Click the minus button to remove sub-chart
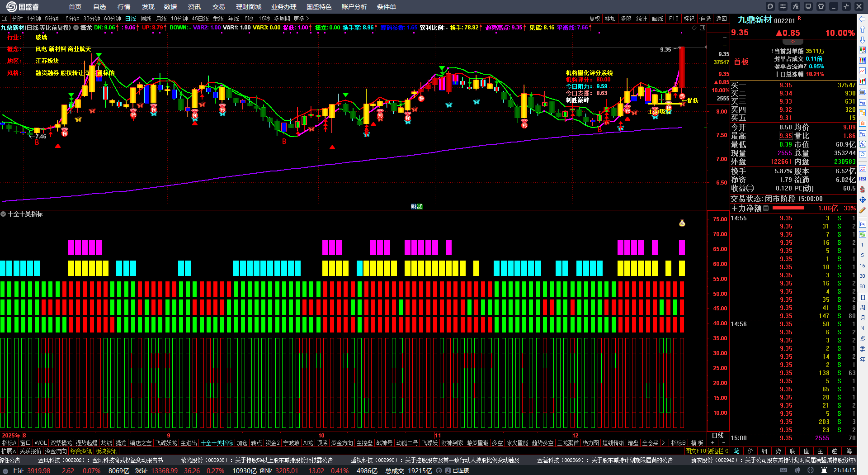Viewport: 868px width, 475px height. pos(723,443)
